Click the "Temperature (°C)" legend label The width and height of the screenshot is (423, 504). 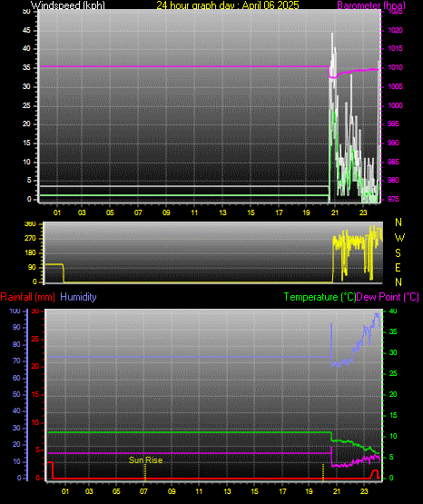320,297
